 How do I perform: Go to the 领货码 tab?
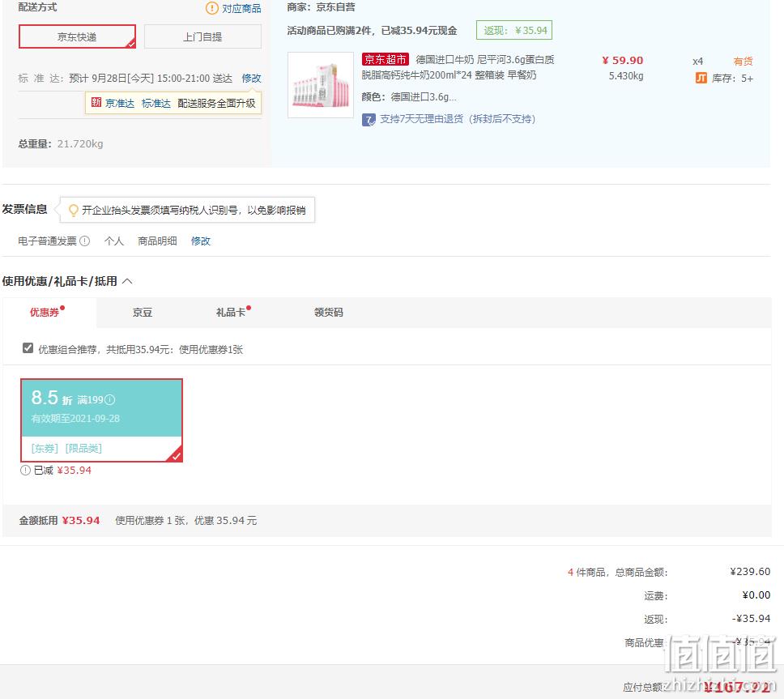point(329,313)
